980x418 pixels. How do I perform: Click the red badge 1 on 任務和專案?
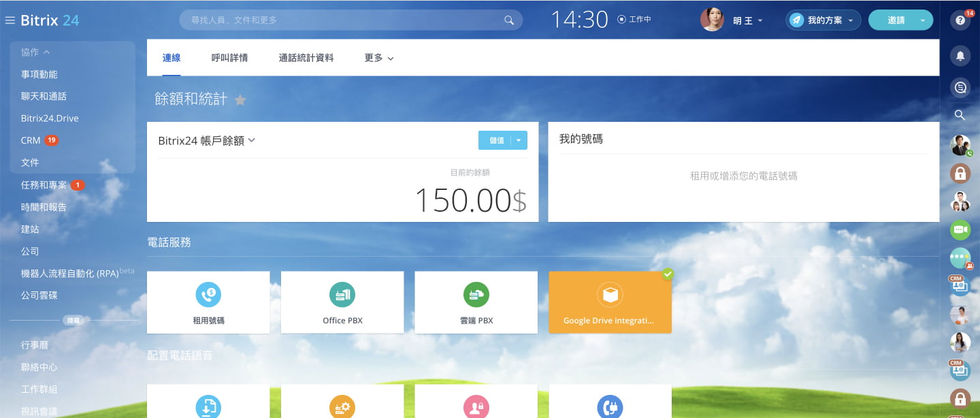point(78,184)
